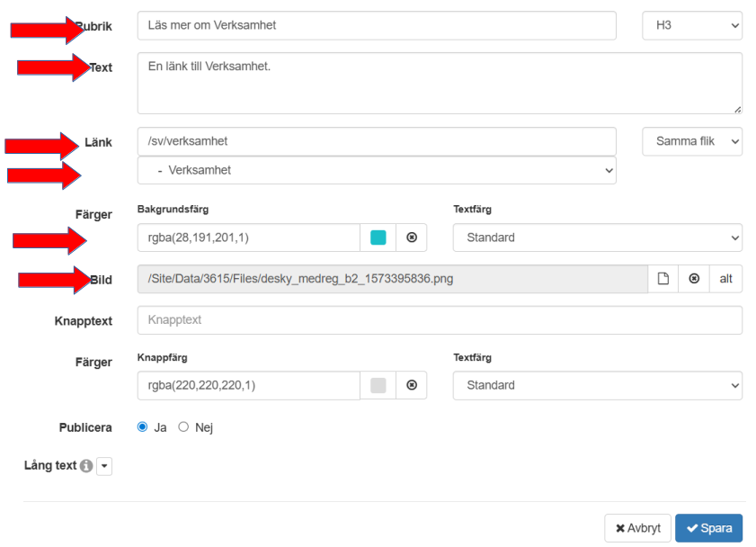Viewport: 756px width, 547px height.
Task: Click the file browse icon for Bild
Action: 663,279
